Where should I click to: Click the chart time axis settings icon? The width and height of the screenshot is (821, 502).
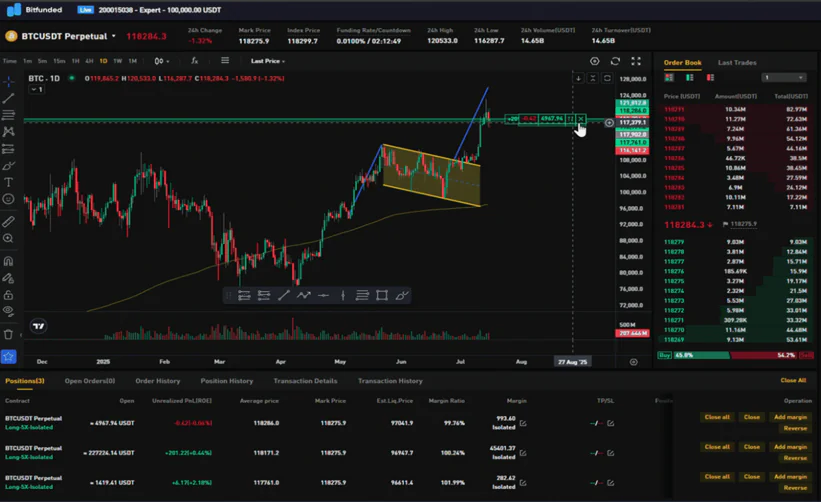(x=634, y=362)
